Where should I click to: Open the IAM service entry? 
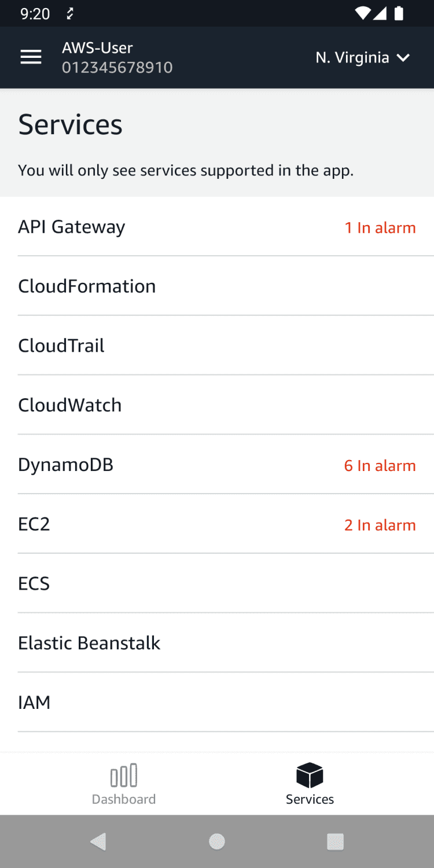(x=34, y=703)
